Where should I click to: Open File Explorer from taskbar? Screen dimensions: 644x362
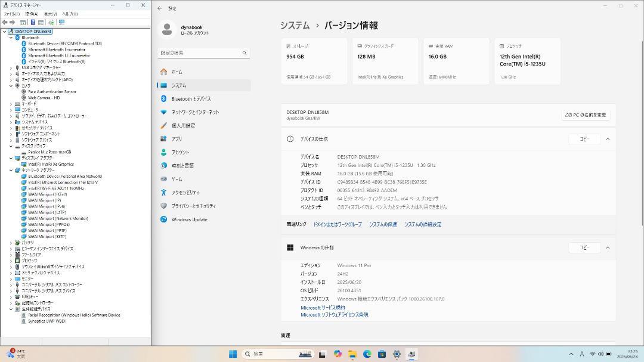pos(352,354)
